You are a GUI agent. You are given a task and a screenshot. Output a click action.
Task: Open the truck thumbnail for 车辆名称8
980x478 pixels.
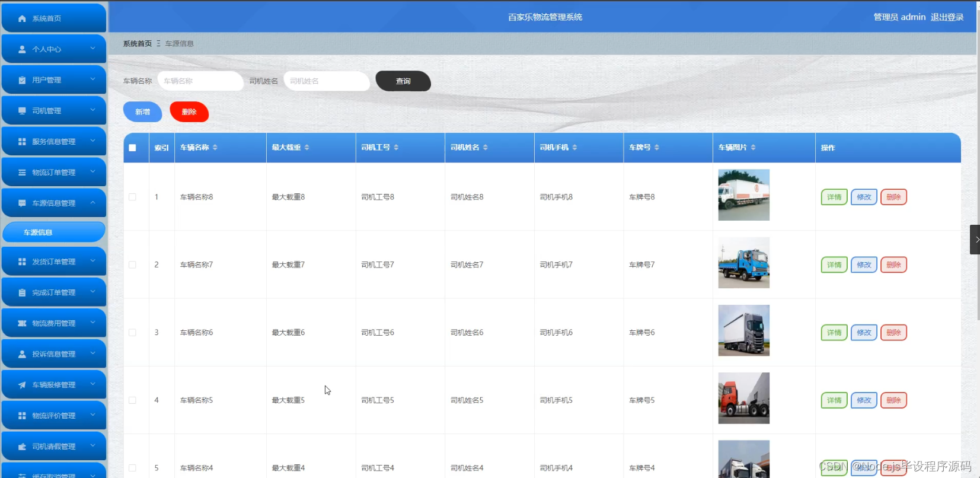tap(743, 195)
